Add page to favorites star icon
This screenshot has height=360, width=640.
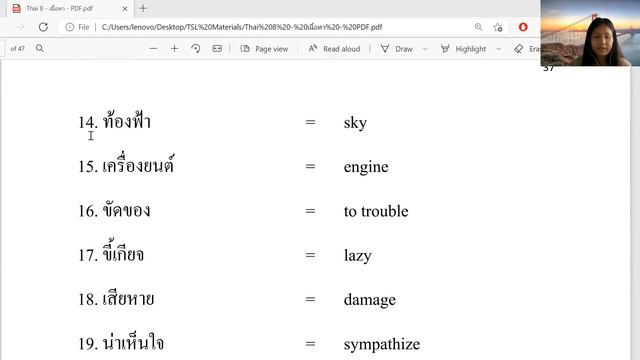(498, 27)
